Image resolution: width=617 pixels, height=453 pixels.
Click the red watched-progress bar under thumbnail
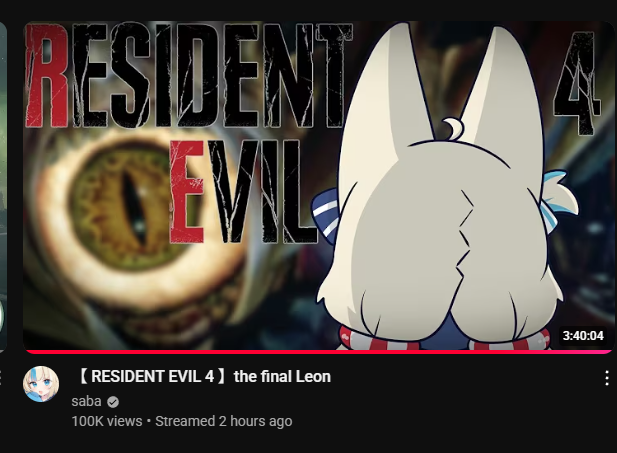[x=319, y=351]
